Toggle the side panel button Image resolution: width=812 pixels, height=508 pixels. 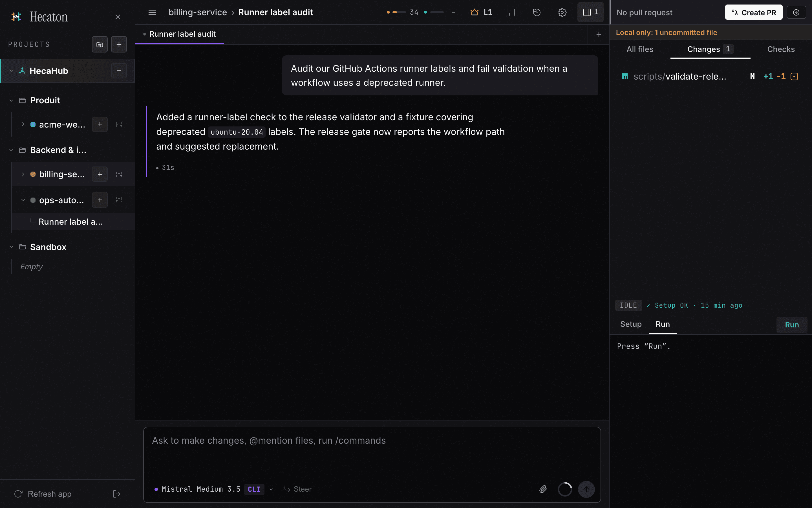pyautogui.click(x=590, y=12)
